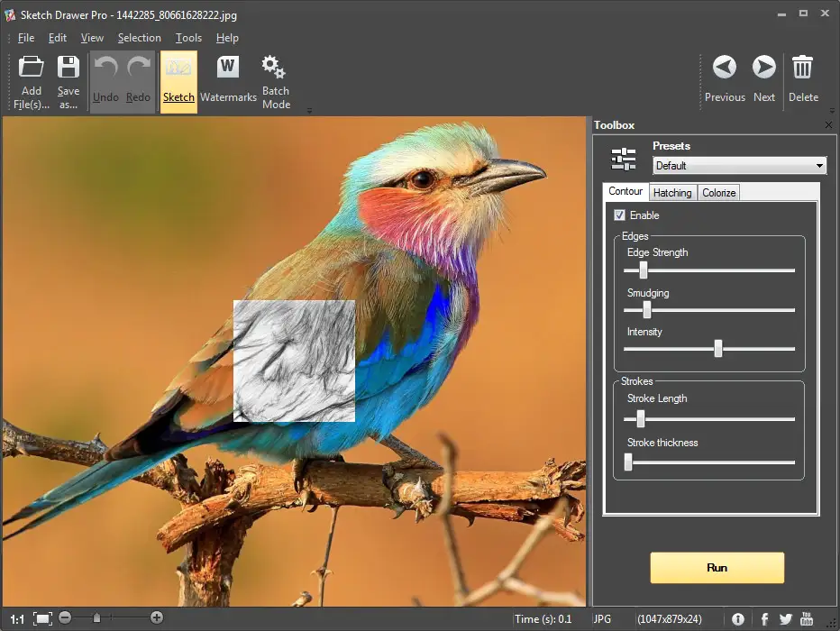Click the Delete trash icon

point(802,67)
